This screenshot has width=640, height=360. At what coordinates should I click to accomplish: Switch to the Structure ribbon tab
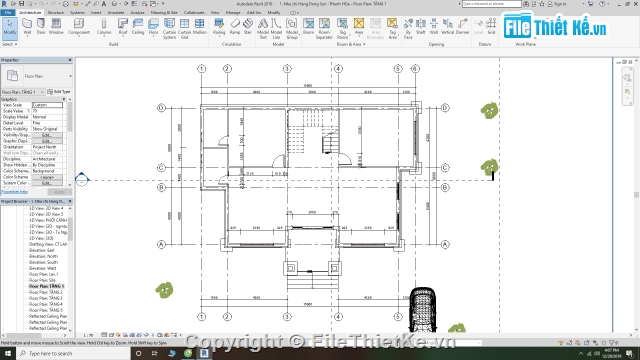pyautogui.click(x=56, y=13)
